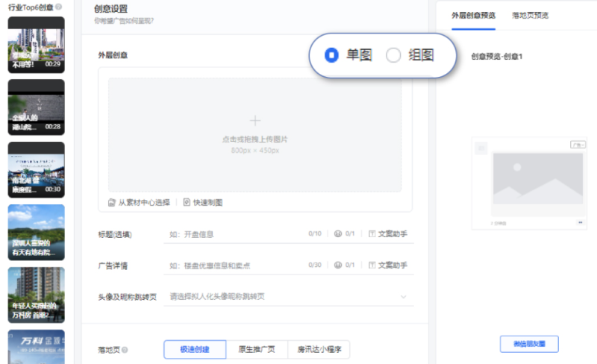Open video thumbnail with duration 00:30

(x=36, y=170)
